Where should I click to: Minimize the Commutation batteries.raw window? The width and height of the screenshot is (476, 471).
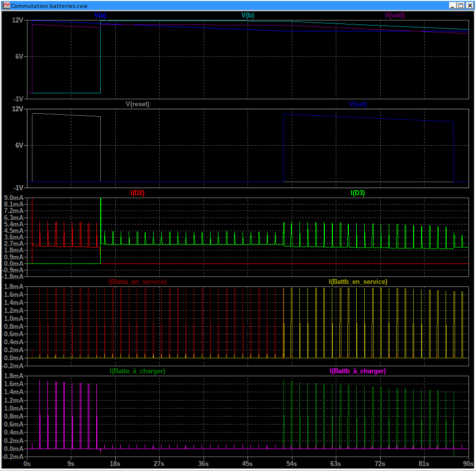click(x=453, y=5)
